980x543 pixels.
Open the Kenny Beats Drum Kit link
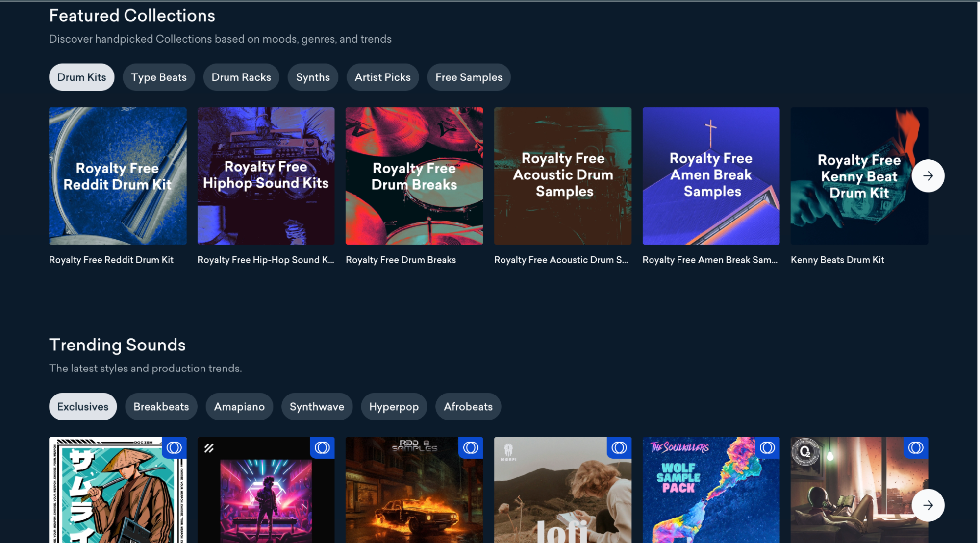pyautogui.click(x=837, y=260)
